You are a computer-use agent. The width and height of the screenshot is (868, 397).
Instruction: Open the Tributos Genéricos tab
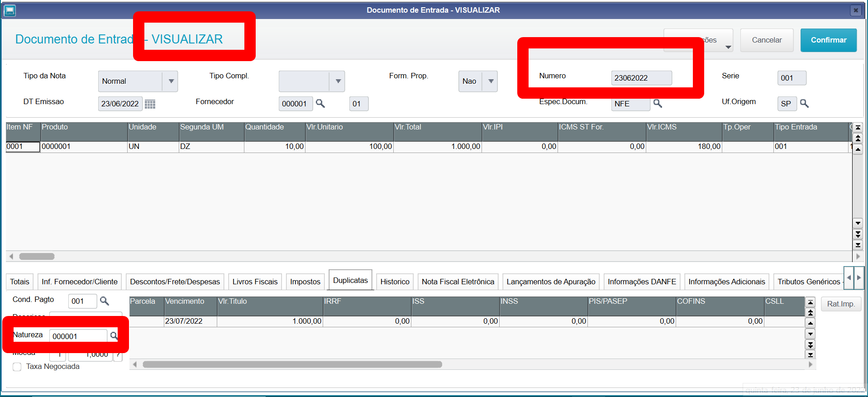pyautogui.click(x=809, y=282)
